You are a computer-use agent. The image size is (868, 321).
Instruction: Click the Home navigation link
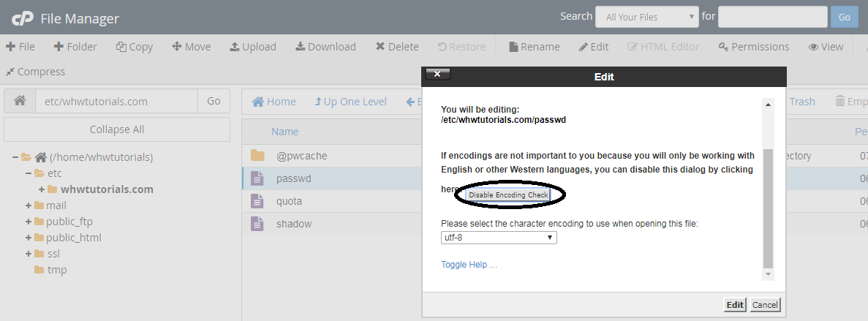(274, 102)
